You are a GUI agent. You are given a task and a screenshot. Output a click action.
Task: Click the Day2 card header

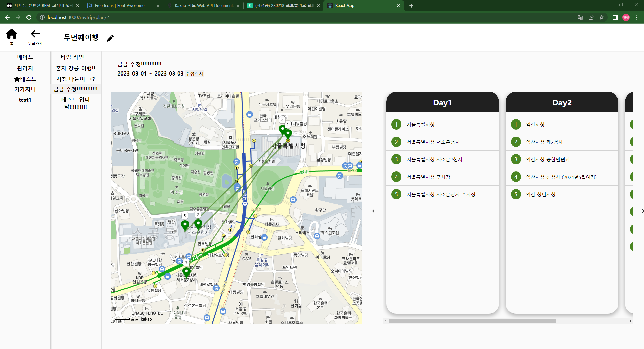(x=562, y=102)
